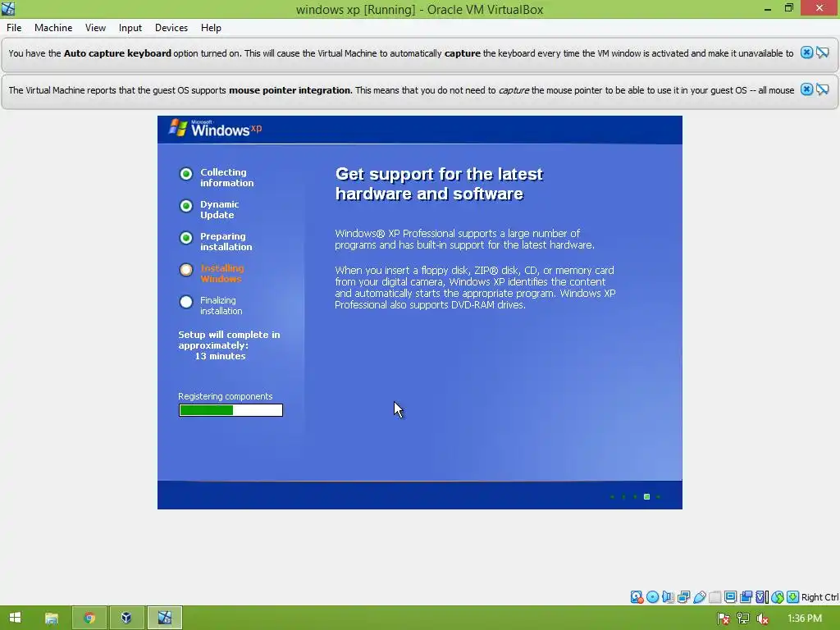
Task: Open the Windows Start button
Action: (15, 618)
